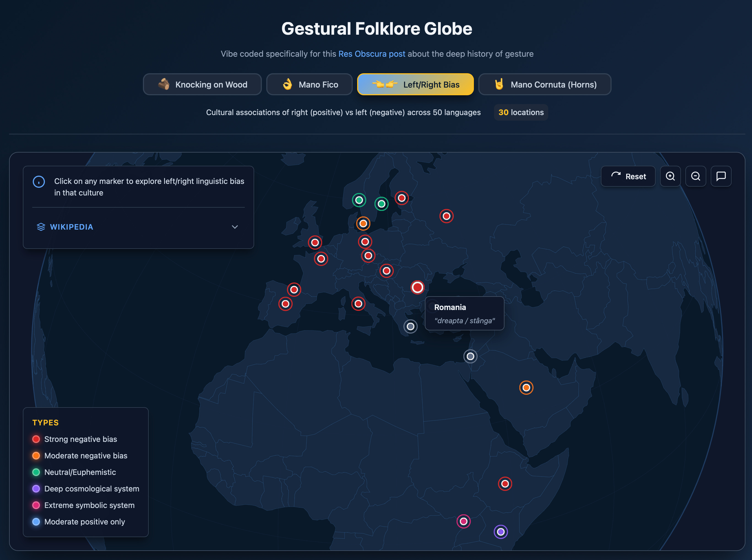Open the WIKIPEDIA collapsible header

(71, 227)
